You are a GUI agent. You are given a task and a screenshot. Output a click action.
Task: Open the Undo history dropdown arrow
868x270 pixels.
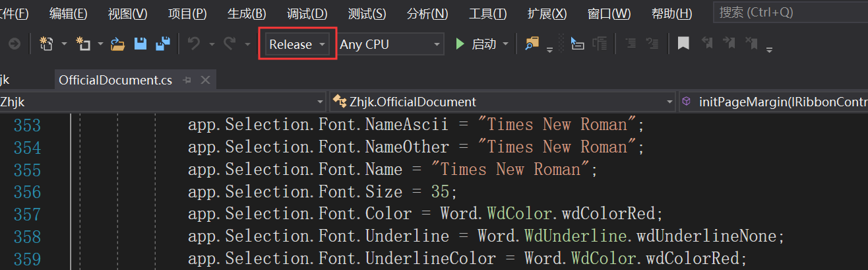[212, 44]
